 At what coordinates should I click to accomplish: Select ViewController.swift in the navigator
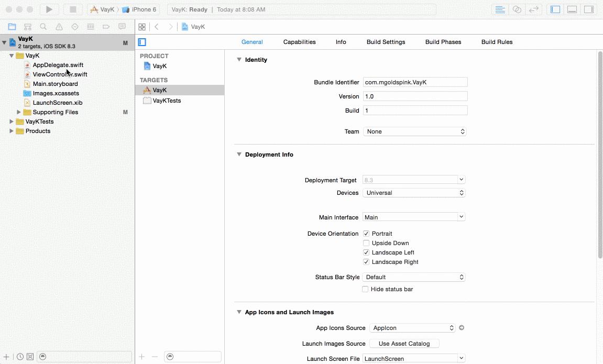coord(60,74)
